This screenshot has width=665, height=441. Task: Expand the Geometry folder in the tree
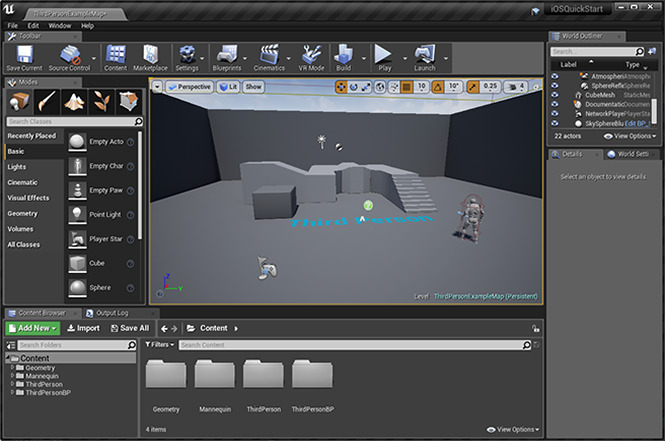[14, 367]
